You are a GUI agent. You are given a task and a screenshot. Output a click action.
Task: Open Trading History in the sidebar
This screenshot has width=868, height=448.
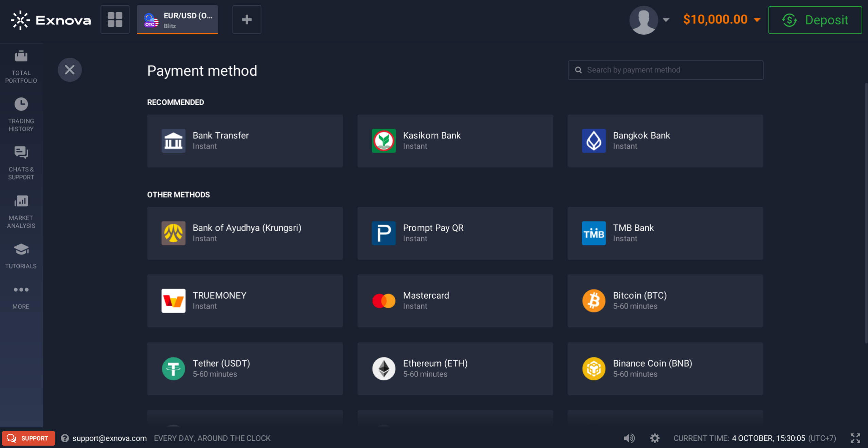21,115
